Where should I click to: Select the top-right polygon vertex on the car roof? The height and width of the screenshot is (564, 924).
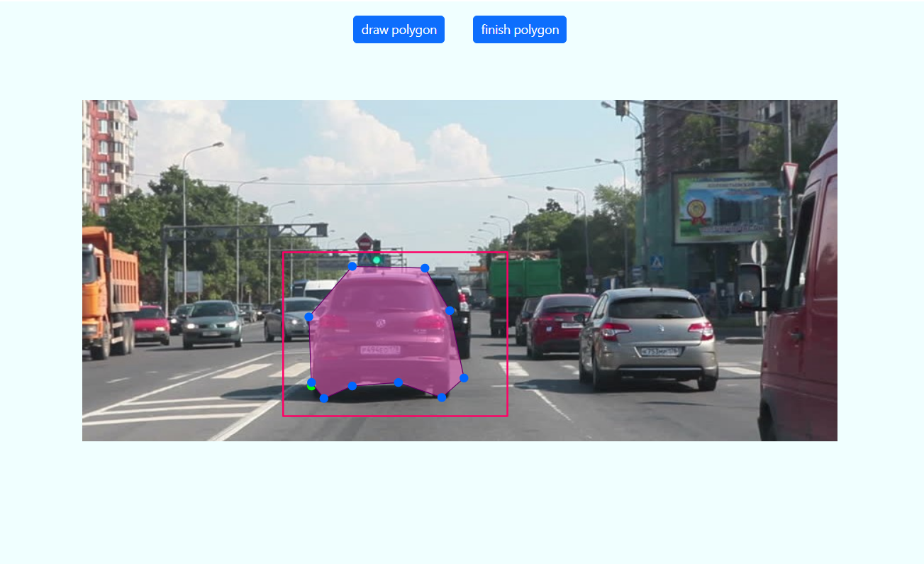click(425, 268)
